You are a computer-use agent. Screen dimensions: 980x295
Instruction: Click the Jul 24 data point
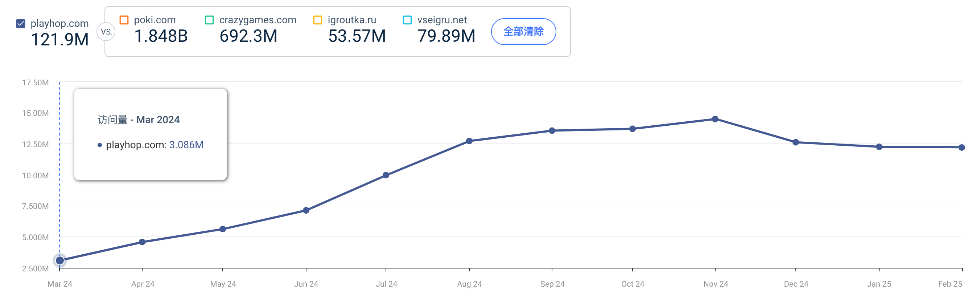pos(386,175)
